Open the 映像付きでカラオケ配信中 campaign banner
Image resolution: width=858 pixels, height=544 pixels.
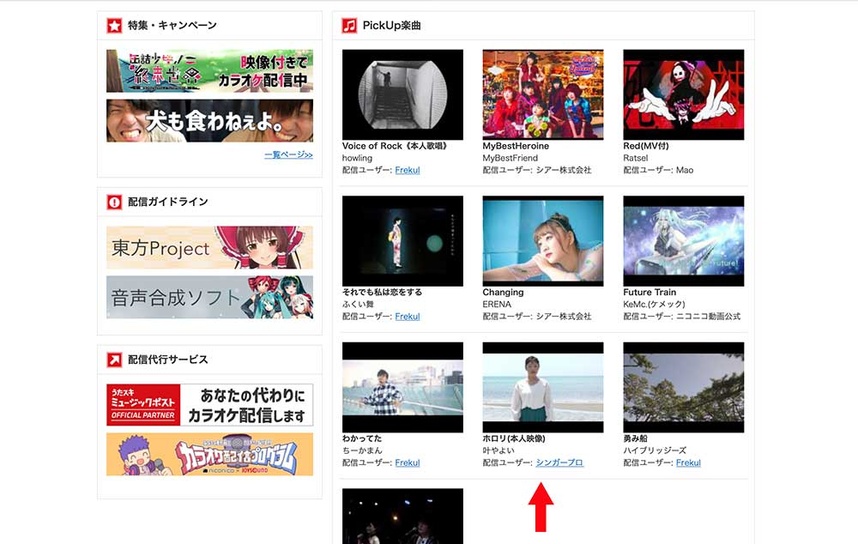pos(209,71)
